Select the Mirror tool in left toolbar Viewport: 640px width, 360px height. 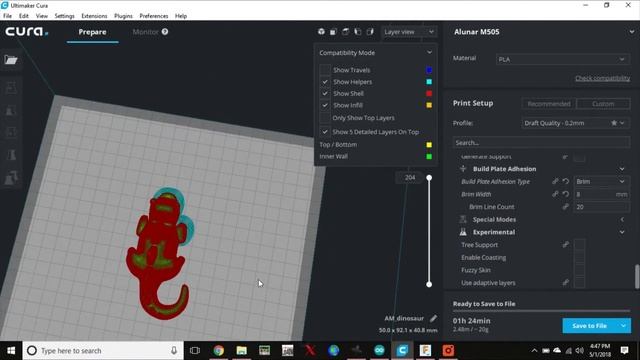click(x=11, y=155)
